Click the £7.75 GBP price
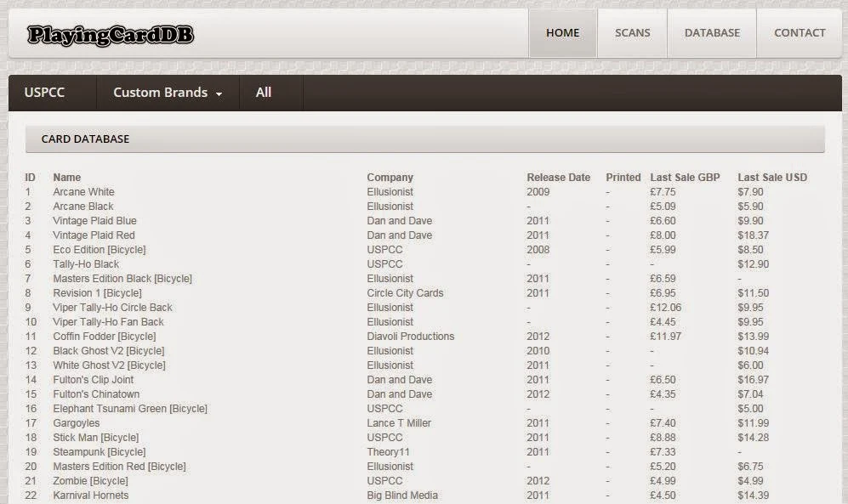The width and height of the screenshot is (848, 504). click(x=663, y=192)
